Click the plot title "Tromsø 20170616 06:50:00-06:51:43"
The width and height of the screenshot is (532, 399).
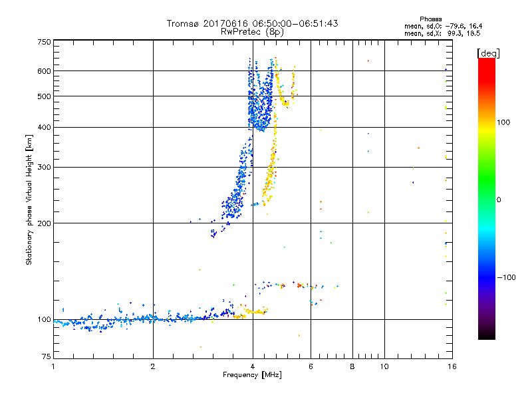point(252,23)
